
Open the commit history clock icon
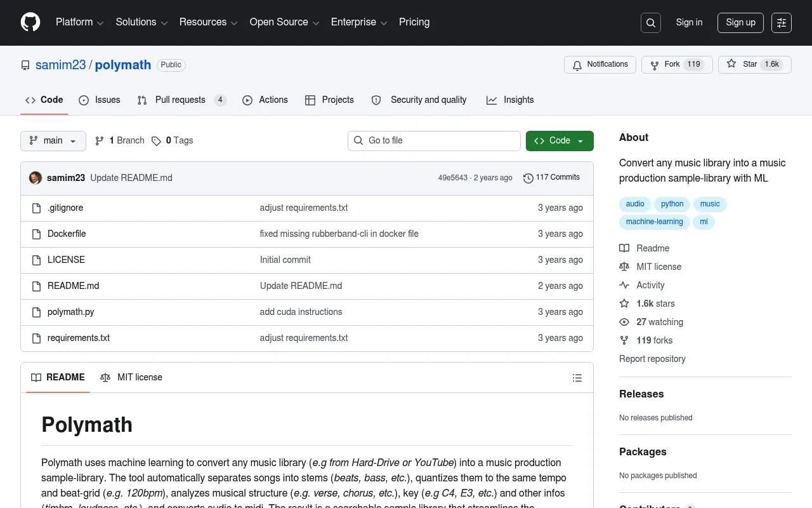528,178
